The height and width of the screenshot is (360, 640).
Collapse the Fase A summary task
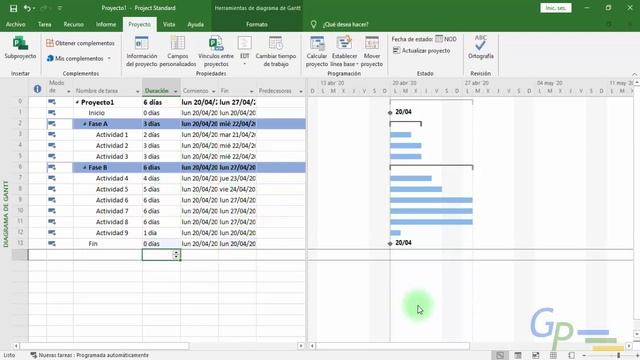click(x=84, y=124)
